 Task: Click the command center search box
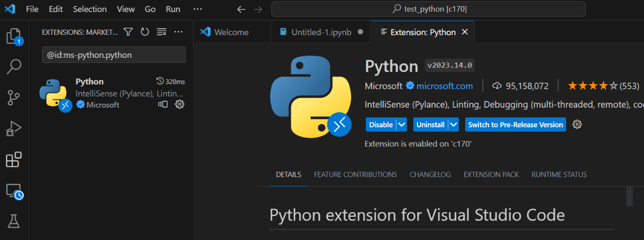(428, 9)
